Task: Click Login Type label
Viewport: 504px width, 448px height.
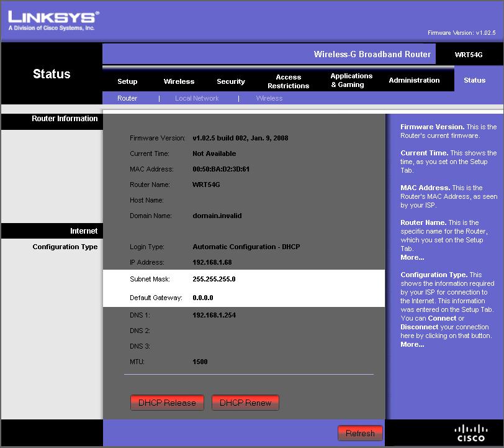Action: point(147,247)
